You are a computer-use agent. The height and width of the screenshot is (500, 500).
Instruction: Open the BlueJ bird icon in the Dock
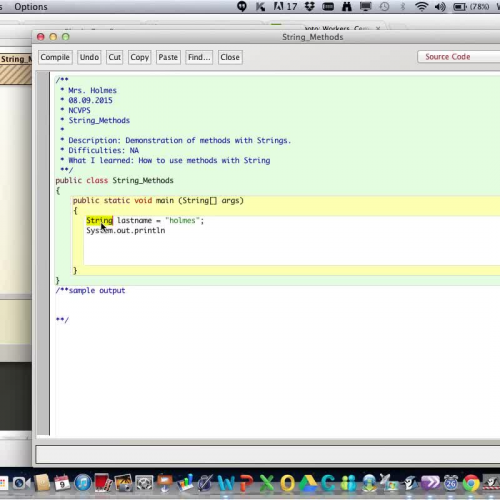click(410, 483)
